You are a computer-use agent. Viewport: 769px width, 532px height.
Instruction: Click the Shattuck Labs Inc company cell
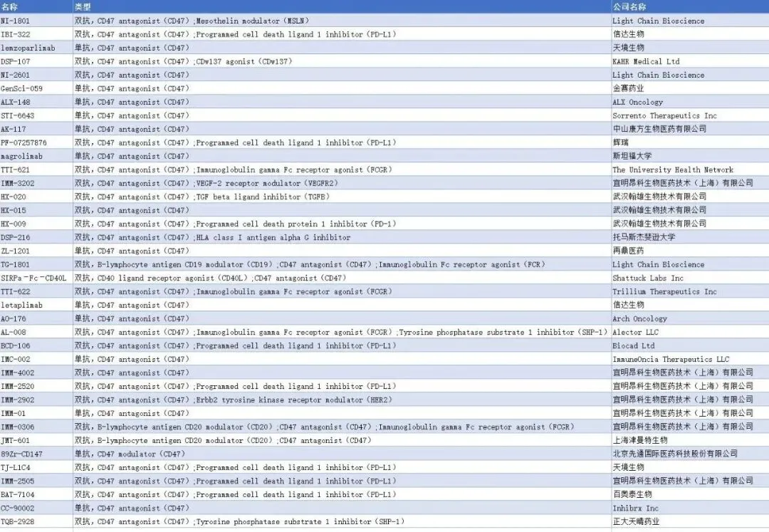click(x=690, y=278)
